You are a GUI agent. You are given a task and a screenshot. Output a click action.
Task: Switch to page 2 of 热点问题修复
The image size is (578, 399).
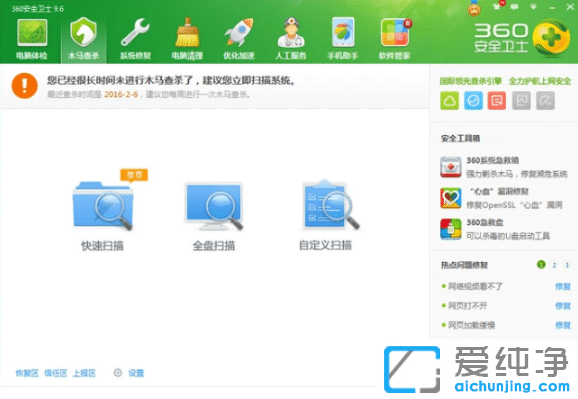[x=554, y=265]
